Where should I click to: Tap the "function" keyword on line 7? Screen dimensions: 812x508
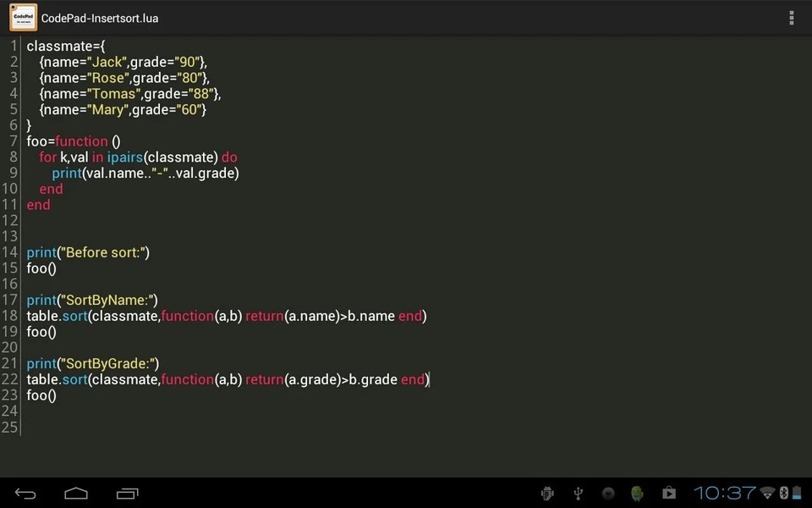click(x=81, y=141)
